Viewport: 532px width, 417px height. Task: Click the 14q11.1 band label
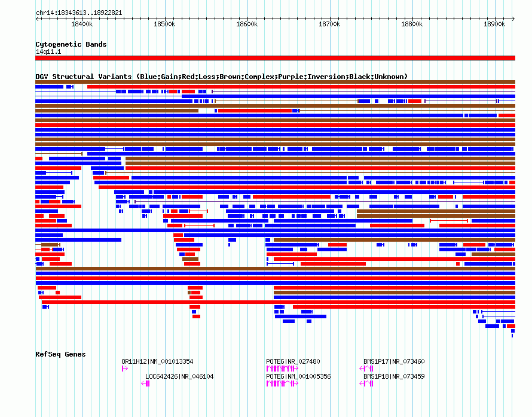(x=48, y=51)
